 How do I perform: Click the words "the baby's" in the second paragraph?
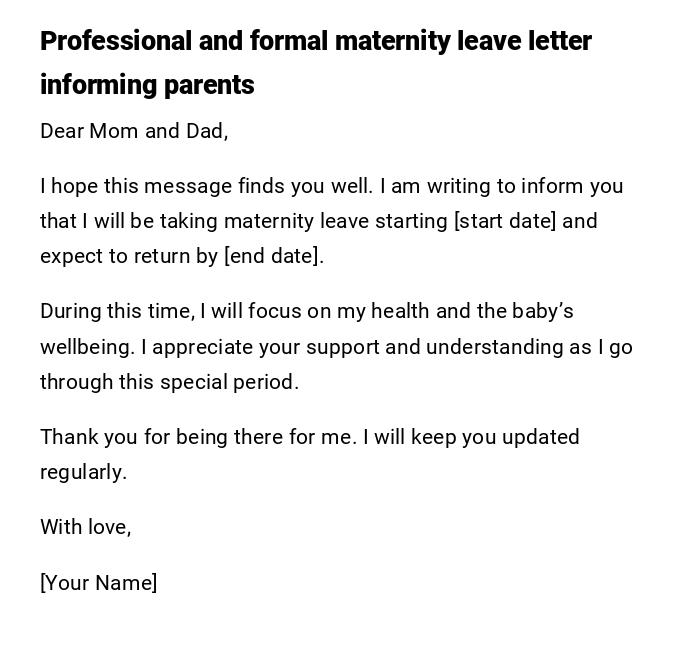pyautogui.click(x=525, y=311)
